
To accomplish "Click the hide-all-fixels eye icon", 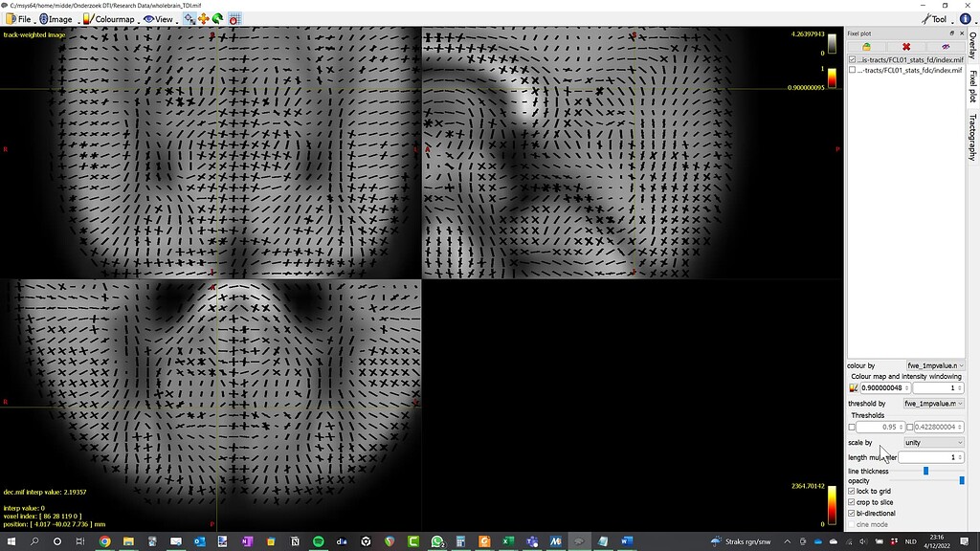I will pos(946,46).
